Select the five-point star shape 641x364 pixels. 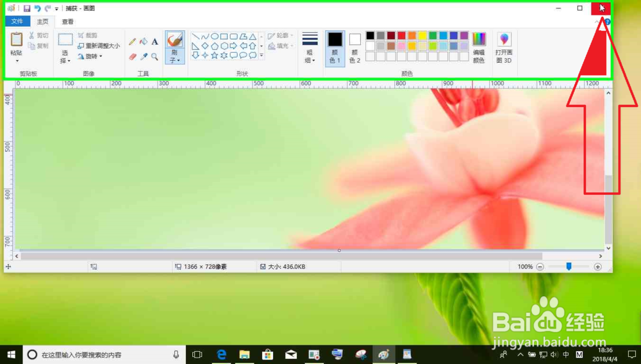click(214, 55)
